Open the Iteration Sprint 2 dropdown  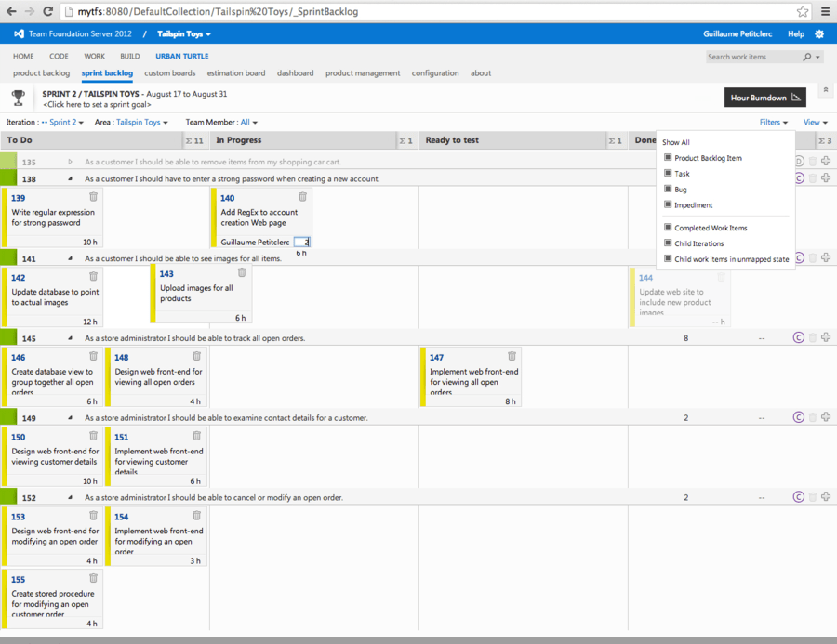tap(63, 122)
